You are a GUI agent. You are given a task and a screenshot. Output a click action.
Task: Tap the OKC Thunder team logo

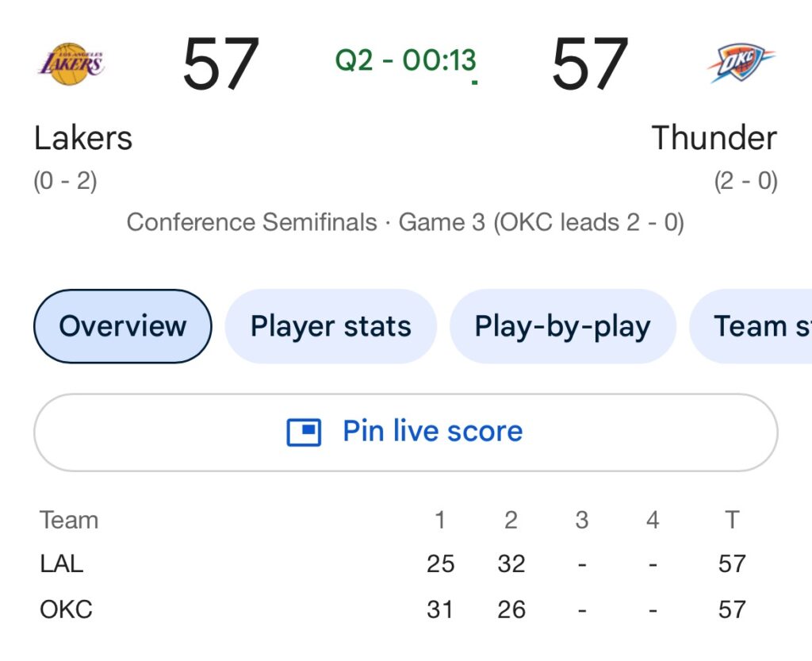coord(741,63)
